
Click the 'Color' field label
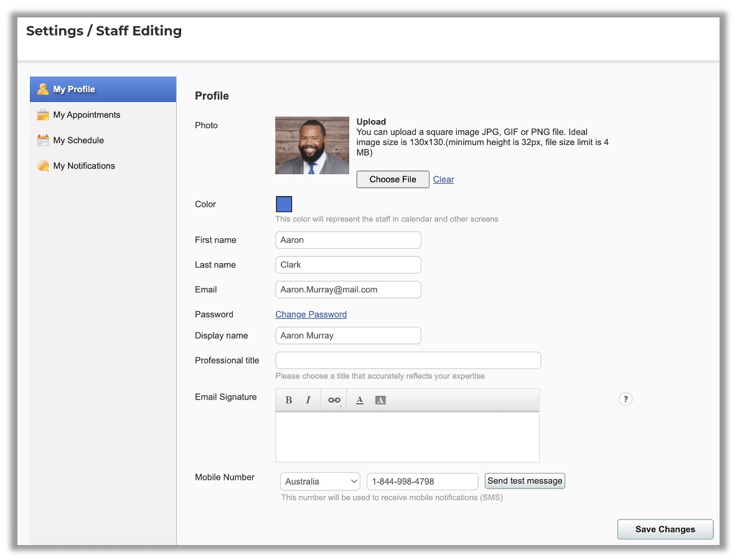click(x=205, y=204)
